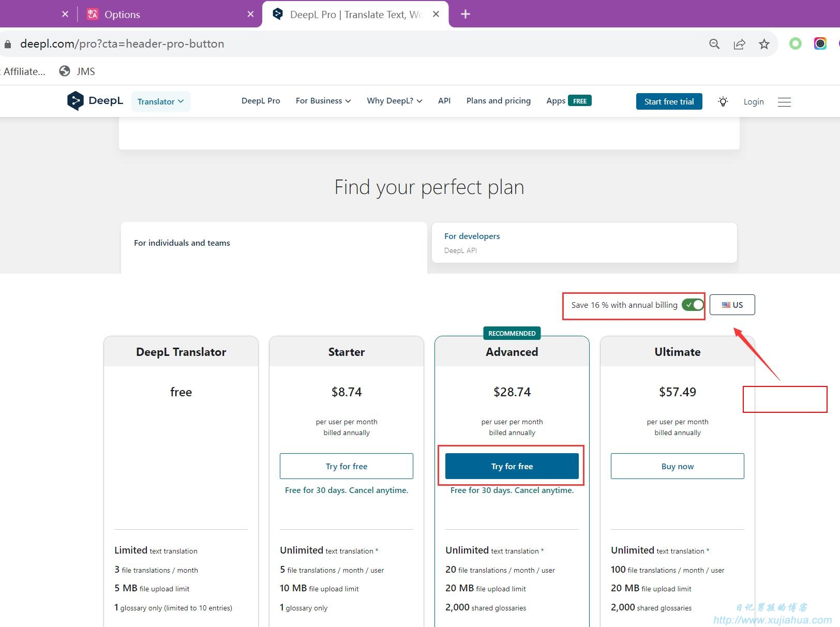Image resolution: width=840 pixels, height=627 pixels.
Task: Open the US country selector
Action: (x=732, y=305)
